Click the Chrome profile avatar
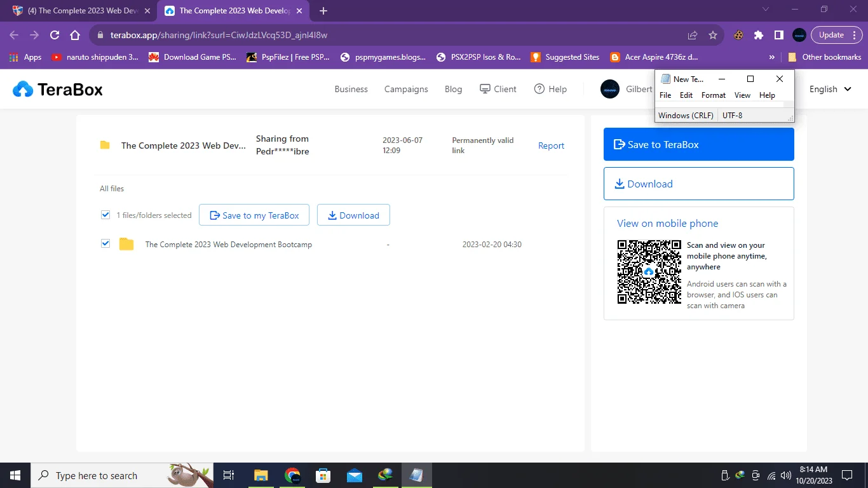The height and width of the screenshot is (488, 868). pos(799,35)
